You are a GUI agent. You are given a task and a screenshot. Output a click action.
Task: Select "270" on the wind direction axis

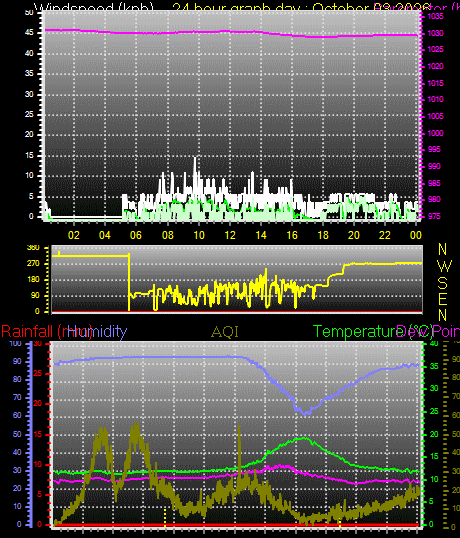tap(33, 264)
